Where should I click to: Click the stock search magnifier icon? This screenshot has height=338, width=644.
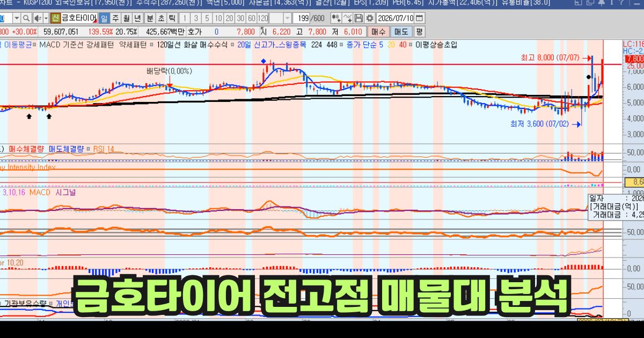click(x=26, y=18)
